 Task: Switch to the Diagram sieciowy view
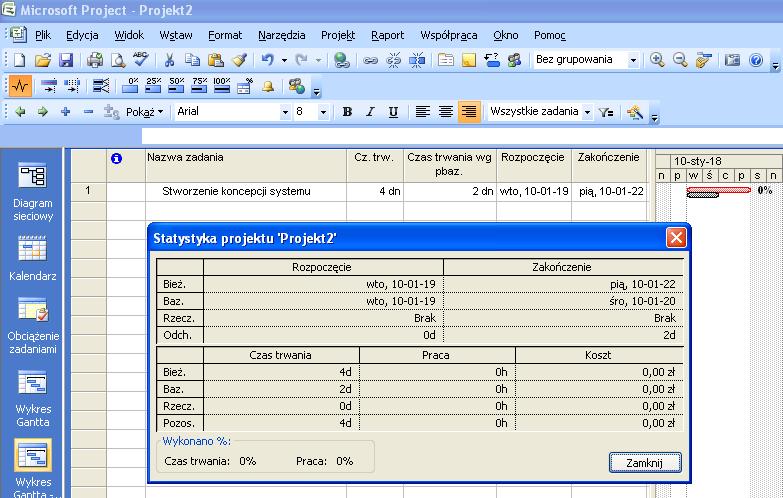point(33,192)
